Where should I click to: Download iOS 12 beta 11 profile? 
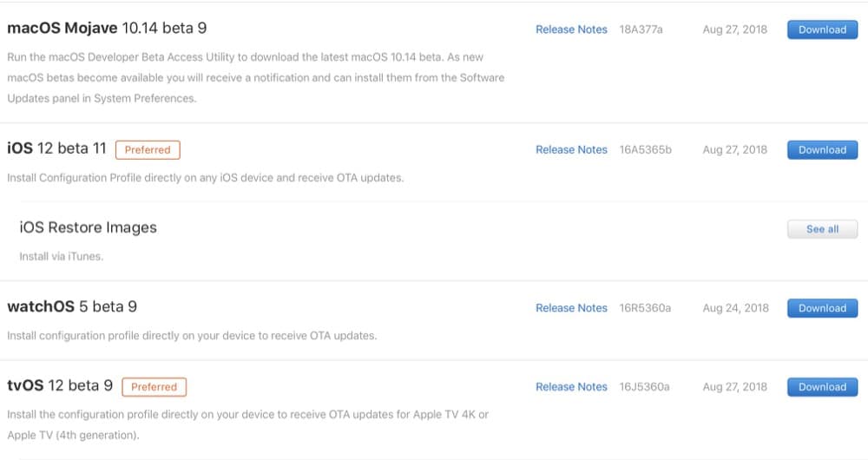pyautogui.click(x=822, y=150)
